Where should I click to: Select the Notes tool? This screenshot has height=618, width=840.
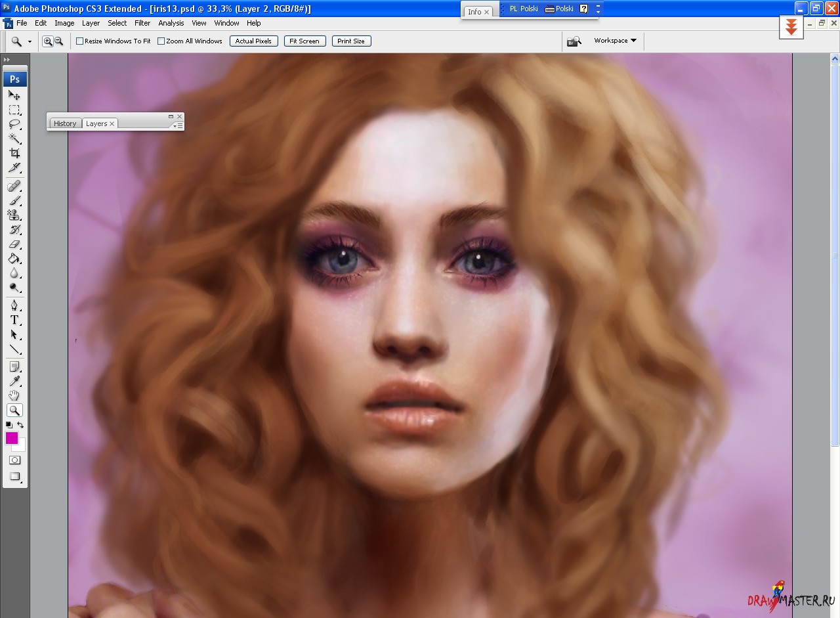[14, 366]
